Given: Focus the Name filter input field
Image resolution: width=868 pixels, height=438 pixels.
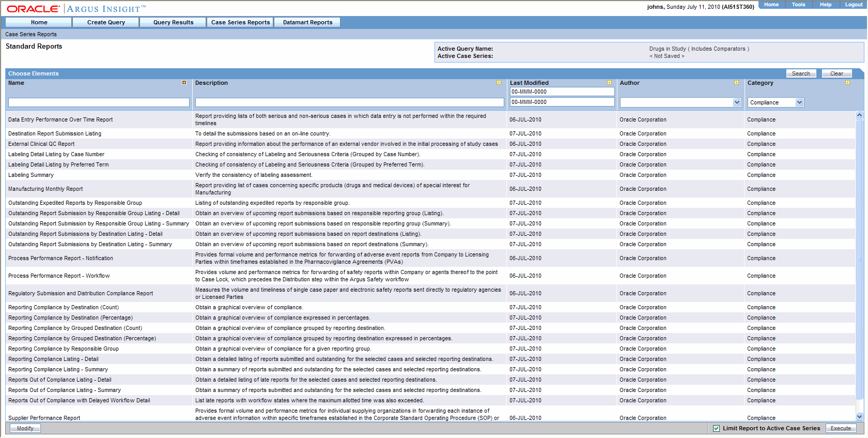Looking at the screenshot, I should tap(99, 102).
